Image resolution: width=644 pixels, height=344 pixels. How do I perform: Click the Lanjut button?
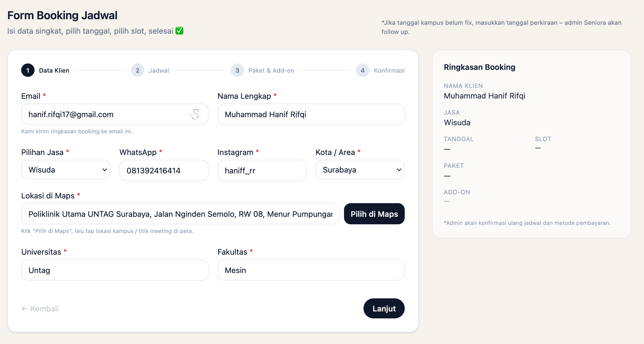[x=384, y=308]
